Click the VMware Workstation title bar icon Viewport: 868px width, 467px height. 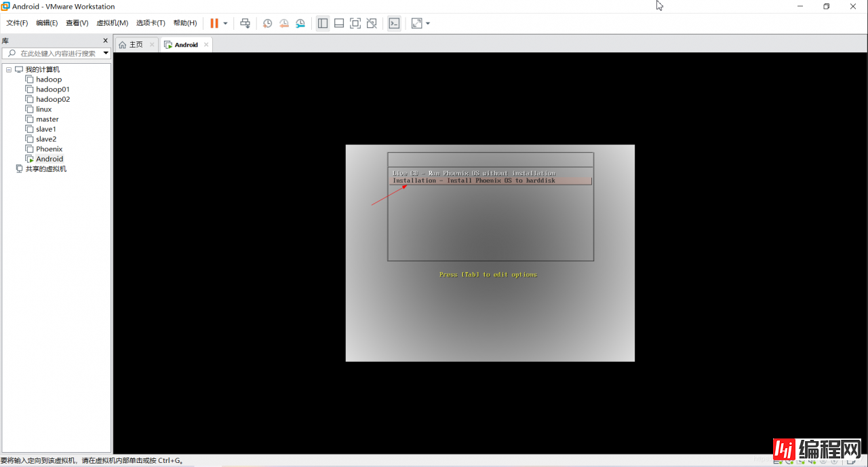click(x=5, y=6)
